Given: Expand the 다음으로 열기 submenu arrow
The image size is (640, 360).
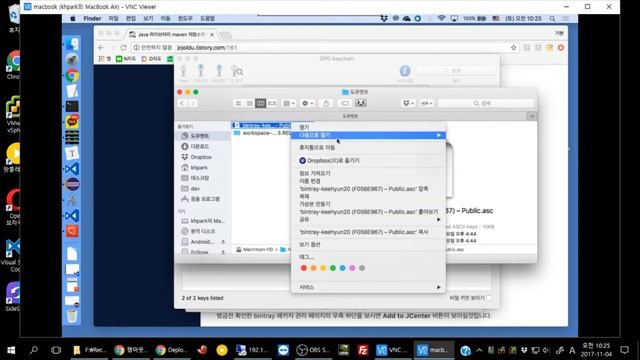Looking at the screenshot, I should click(439, 135).
